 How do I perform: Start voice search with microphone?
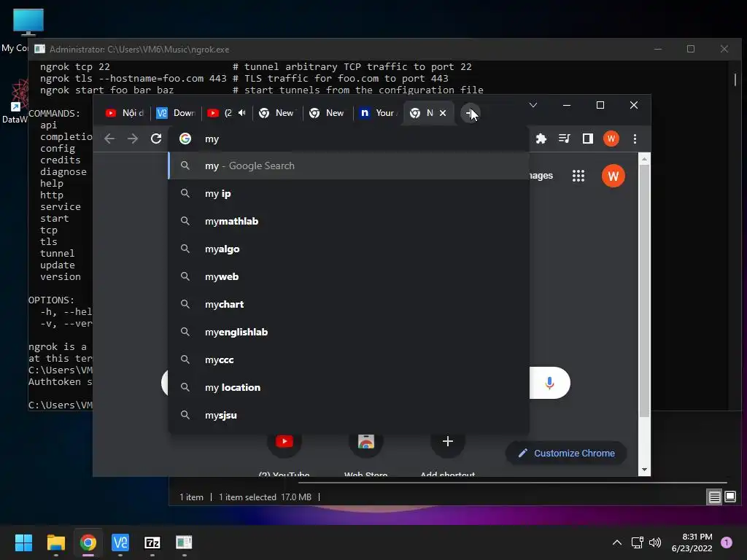click(549, 383)
